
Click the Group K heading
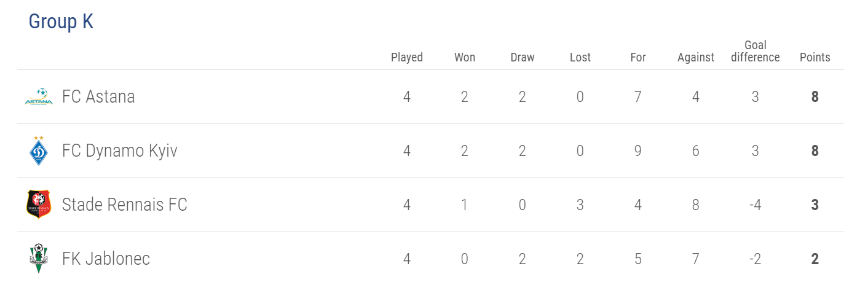61,21
